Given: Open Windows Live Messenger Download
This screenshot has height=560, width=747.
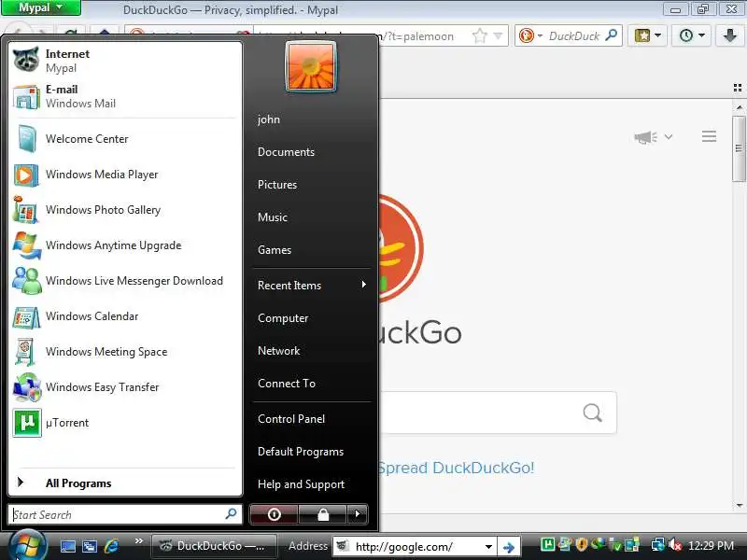Looking at the screenshot, I should tap(125, 281).
